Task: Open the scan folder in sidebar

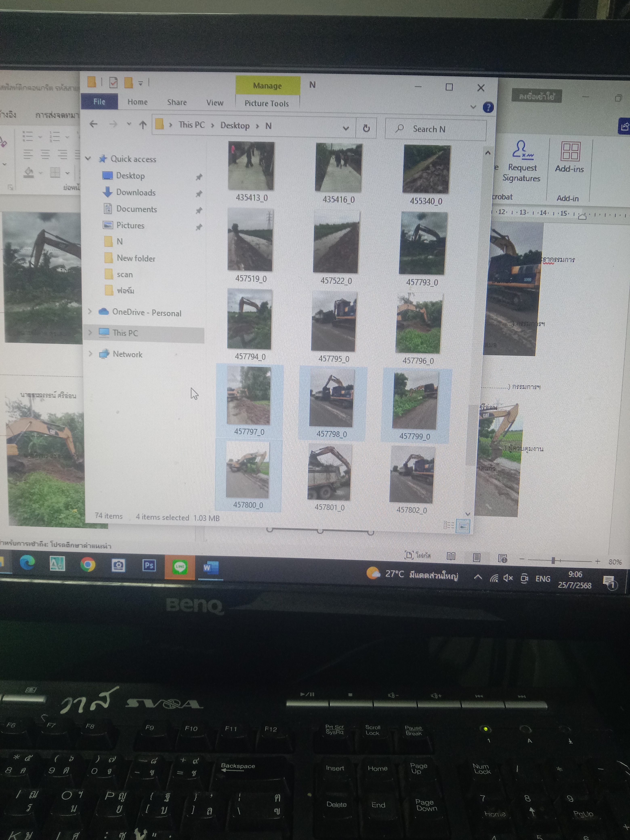Action: coord(125,274)
